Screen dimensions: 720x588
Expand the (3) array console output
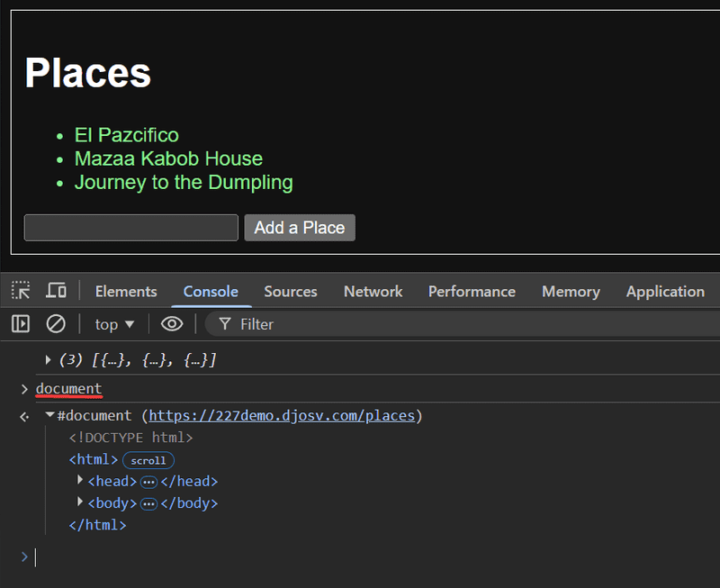[x=48, y=358]
